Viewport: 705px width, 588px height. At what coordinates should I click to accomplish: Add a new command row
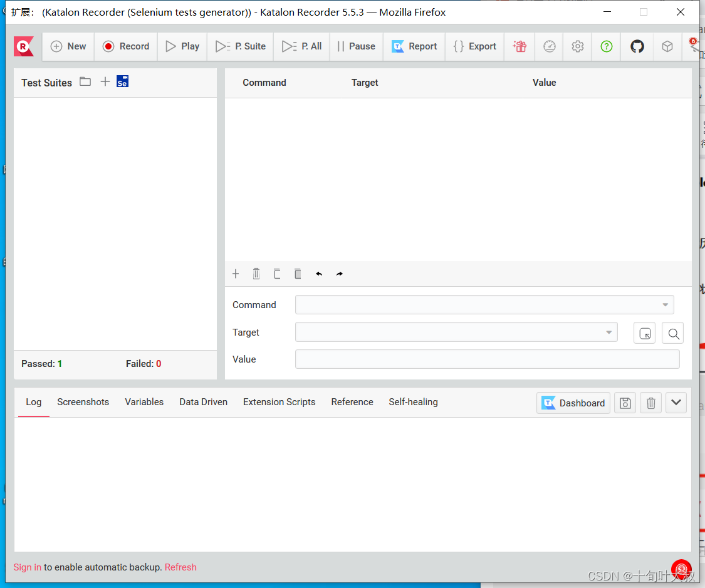click(236, 274)
